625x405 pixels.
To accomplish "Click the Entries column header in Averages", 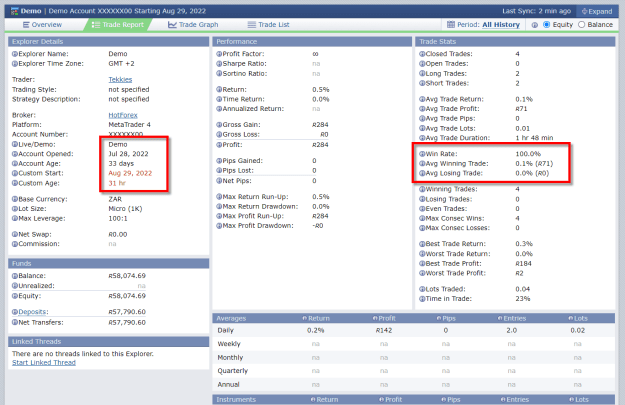I will [512, 318].
